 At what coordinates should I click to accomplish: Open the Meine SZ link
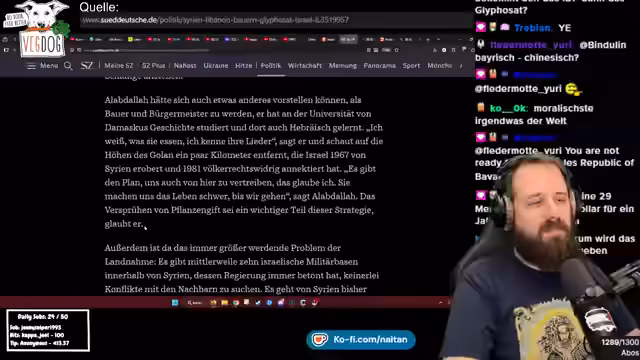click(x=119, y=65)
